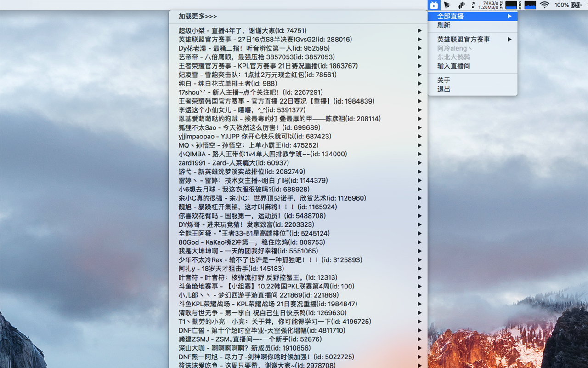Select DNF亡誓 stream entry
The height and width of the screenshot is (368, 588).
tap(298, 331)
